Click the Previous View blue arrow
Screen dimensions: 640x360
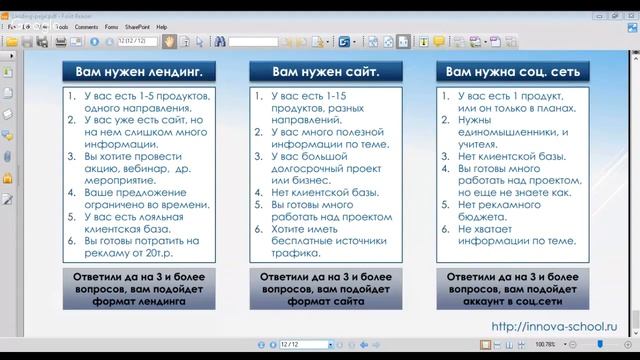[x=364, y=345]
